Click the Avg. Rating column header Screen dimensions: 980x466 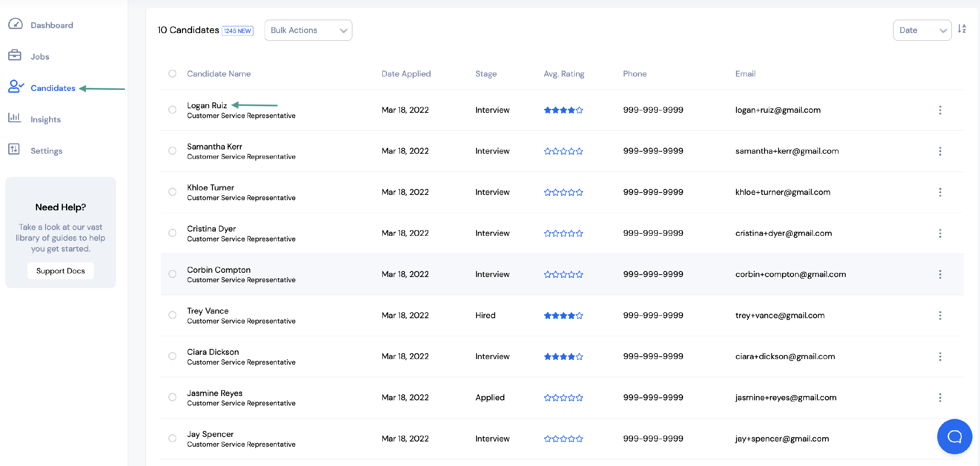pos(564,74)
